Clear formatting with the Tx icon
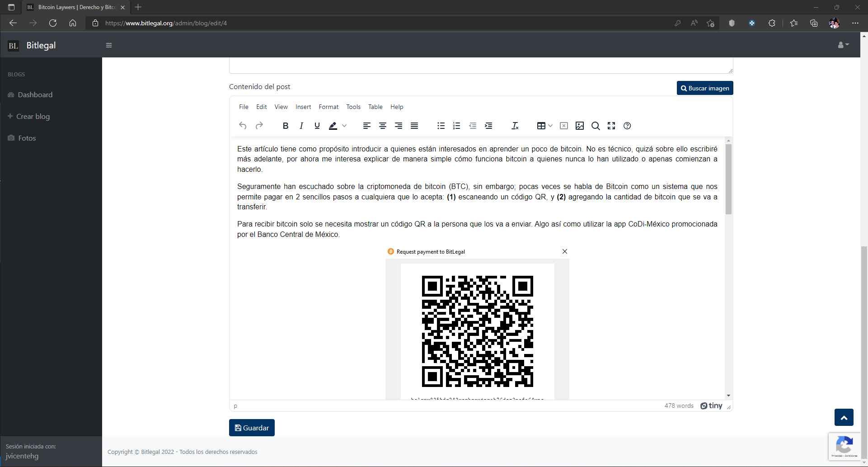Screen dimensions: 868x467 click(515, 126)
